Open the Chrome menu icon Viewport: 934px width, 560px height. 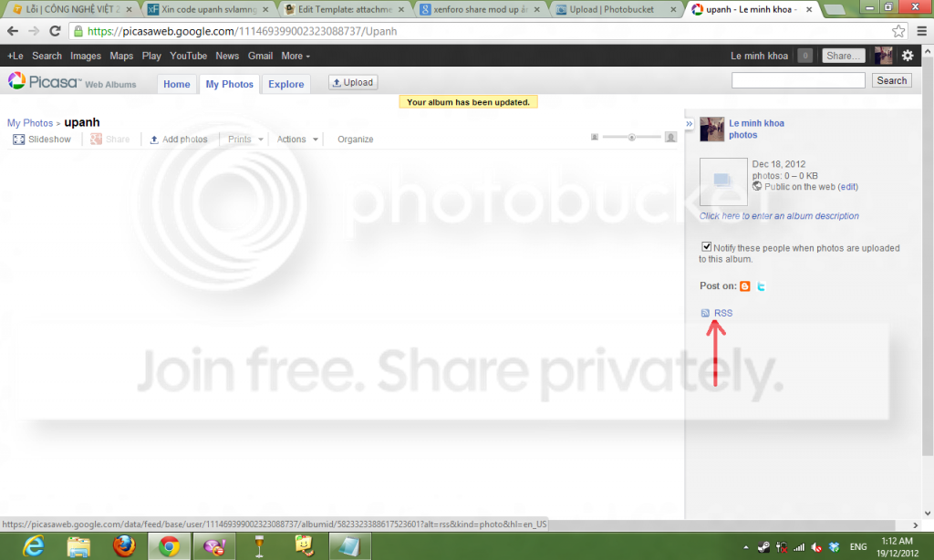point(921,31)
